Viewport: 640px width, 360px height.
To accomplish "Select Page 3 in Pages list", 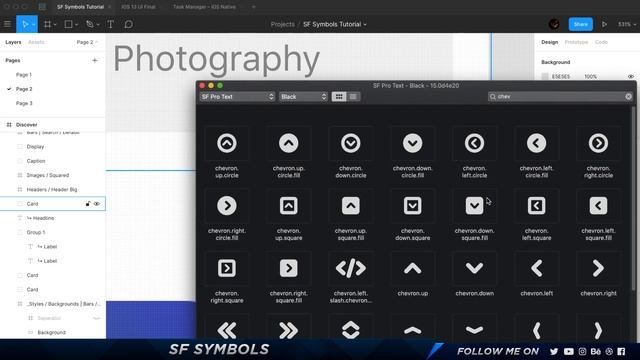I will point(24,103).
